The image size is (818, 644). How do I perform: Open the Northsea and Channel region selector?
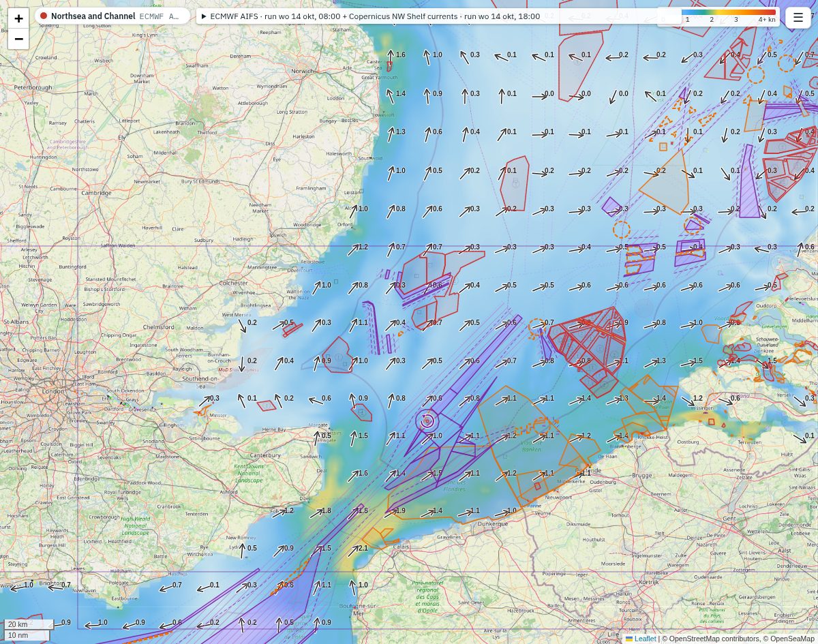point(112,16)
